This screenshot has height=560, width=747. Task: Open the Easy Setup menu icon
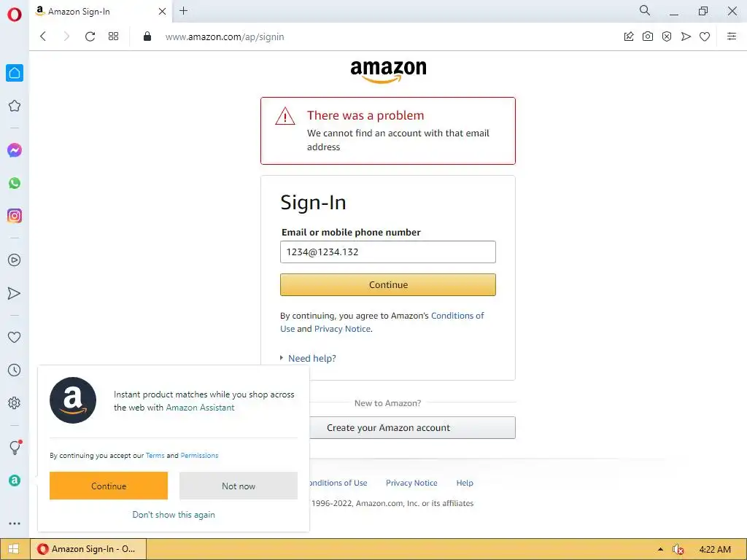coord(731,36)
